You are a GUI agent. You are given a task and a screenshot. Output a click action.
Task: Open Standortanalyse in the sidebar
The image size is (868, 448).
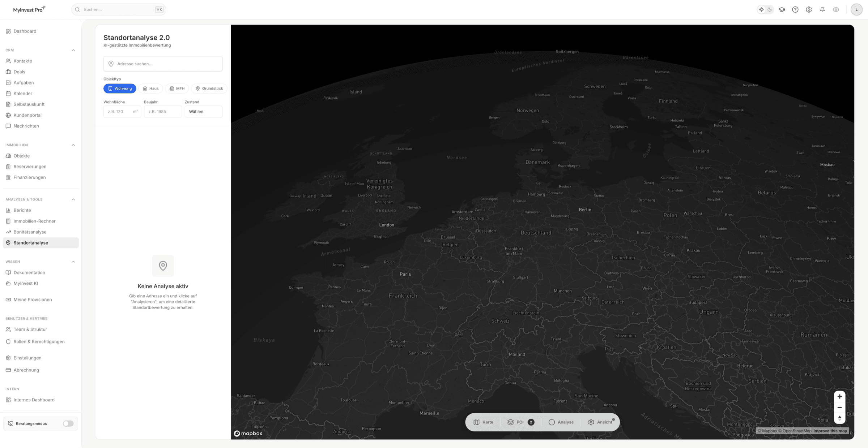(x=40, y=242)
